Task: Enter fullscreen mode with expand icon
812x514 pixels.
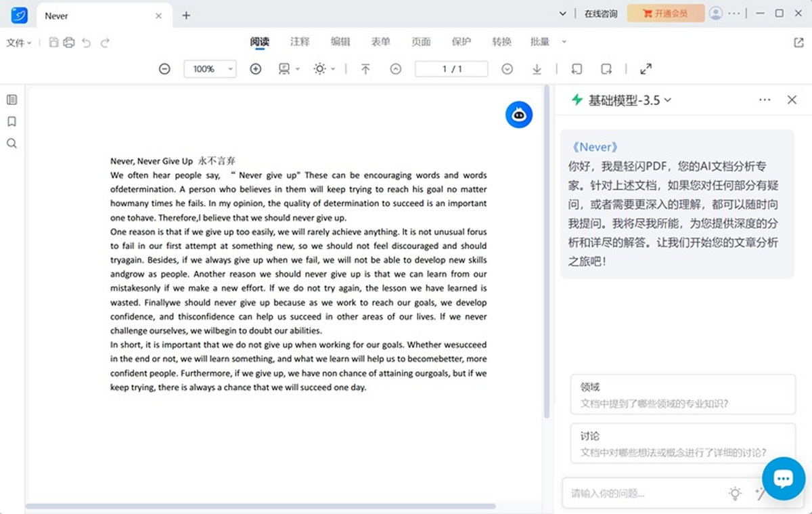Action: point(646,69)
